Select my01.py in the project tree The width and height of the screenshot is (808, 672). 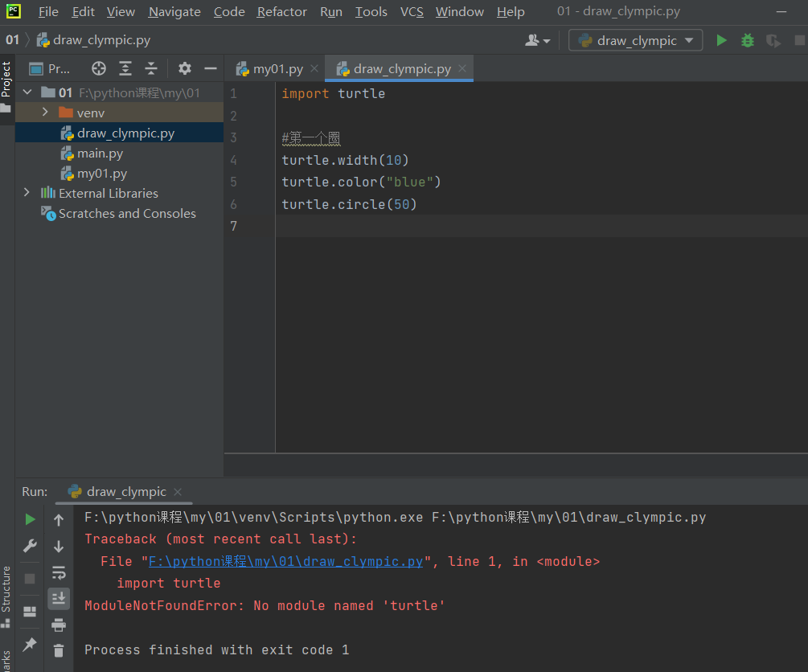click(120, 173)
